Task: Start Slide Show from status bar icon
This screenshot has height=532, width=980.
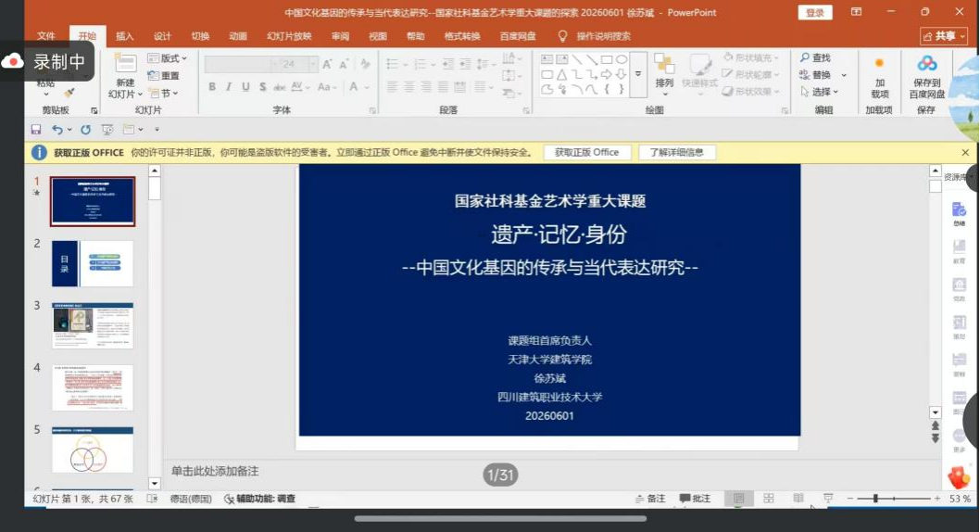Action: (828, 499)
